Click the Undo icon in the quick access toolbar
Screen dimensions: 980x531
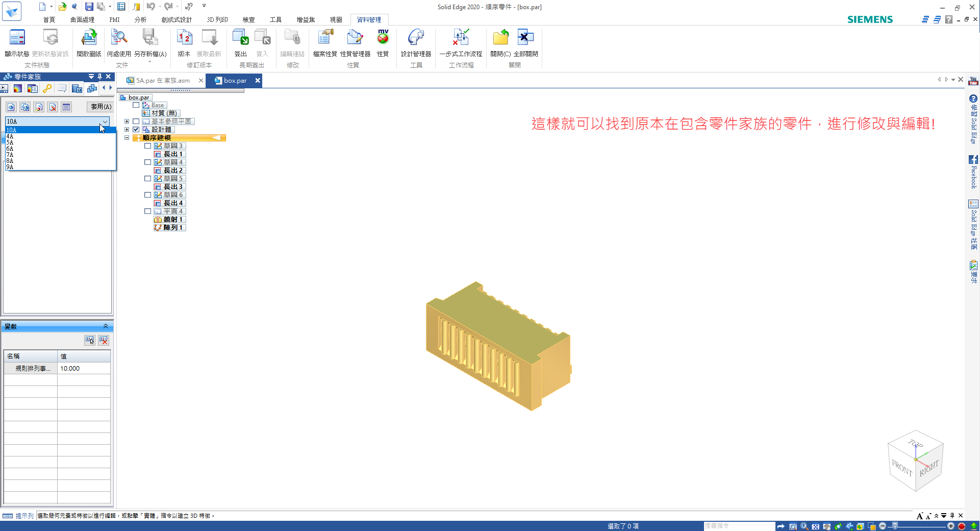[151, 7]
